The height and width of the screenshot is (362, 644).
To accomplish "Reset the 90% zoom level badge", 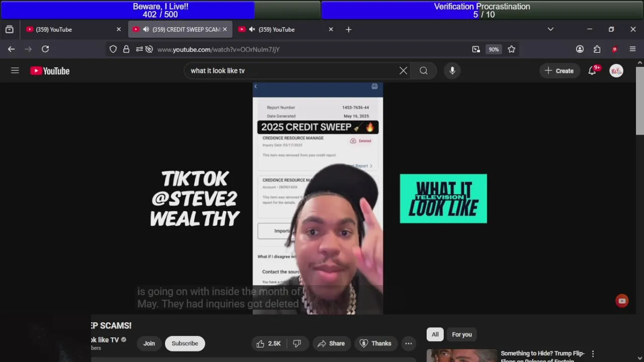I will coord(494,49).
